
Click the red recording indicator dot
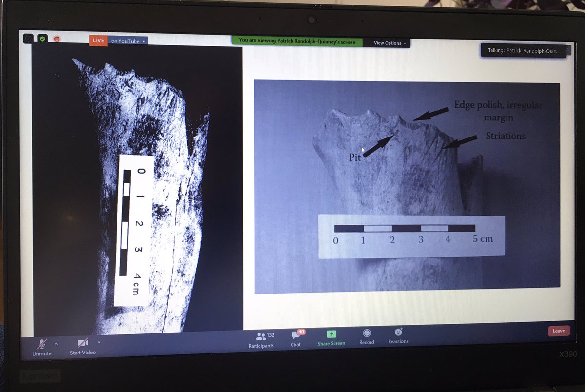coord(55,39)
